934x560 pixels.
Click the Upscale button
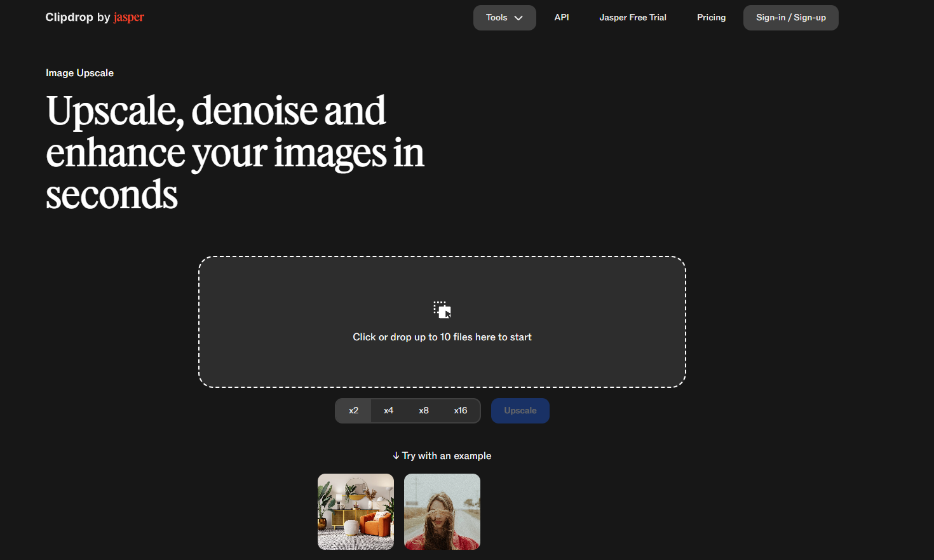point(520,411)
